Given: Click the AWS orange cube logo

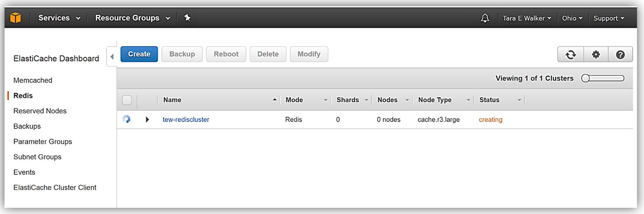Looking at the screenshot, I should [x=16, y=18].
